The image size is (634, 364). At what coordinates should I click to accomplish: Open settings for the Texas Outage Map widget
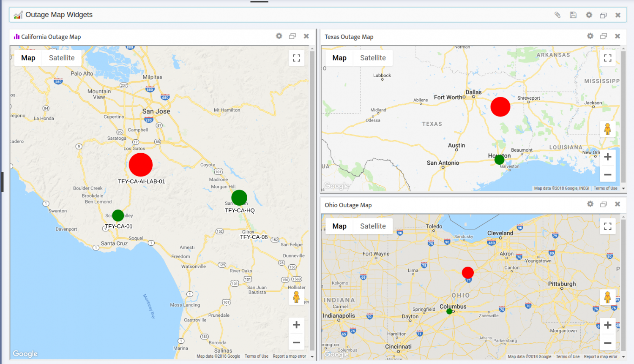(x=590, y=36)
